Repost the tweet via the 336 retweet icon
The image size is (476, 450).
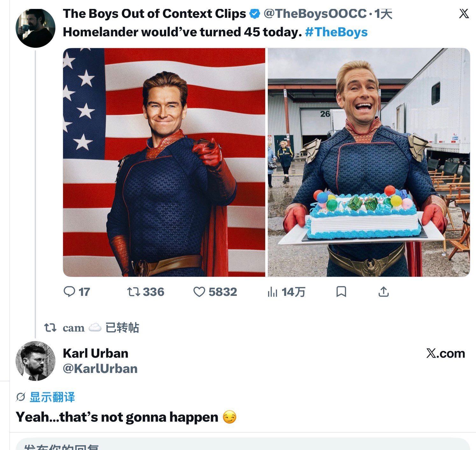(134, 292)
